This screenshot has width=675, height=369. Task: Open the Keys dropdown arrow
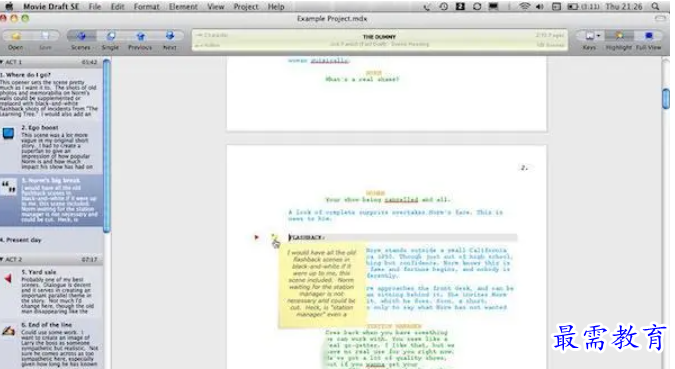pos(599,36)
